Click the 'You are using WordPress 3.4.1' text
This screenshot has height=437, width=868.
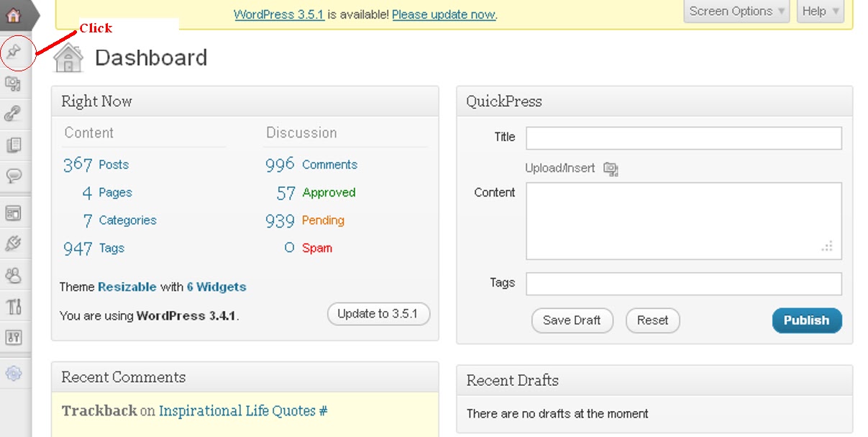pyautogui.click(x=150, y=316)
